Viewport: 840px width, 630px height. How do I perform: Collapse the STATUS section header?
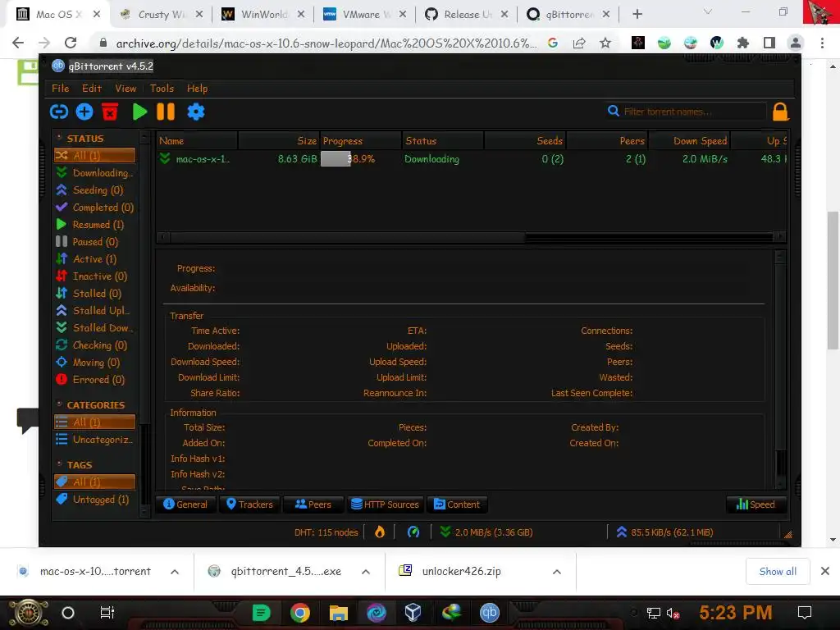click(80, 138)
